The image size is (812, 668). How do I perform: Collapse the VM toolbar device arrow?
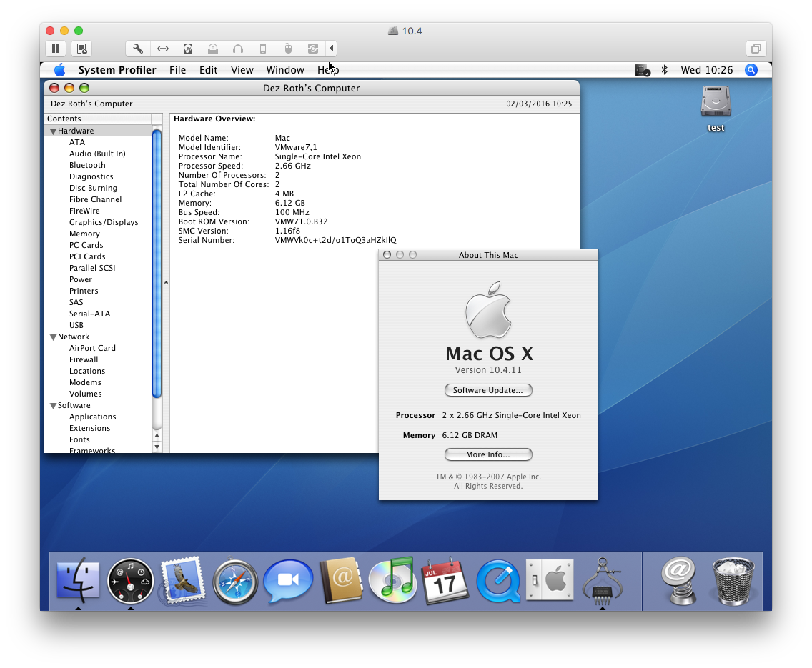[x=331, y=49]
